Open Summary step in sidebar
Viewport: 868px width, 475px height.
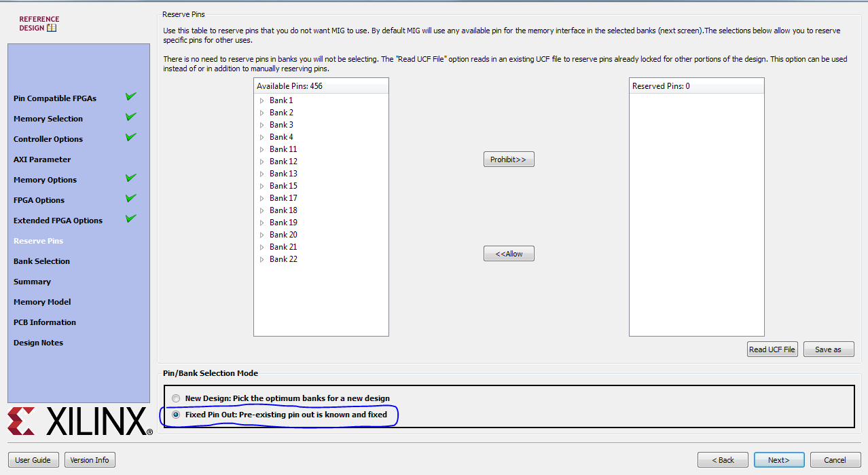[32, 282]
